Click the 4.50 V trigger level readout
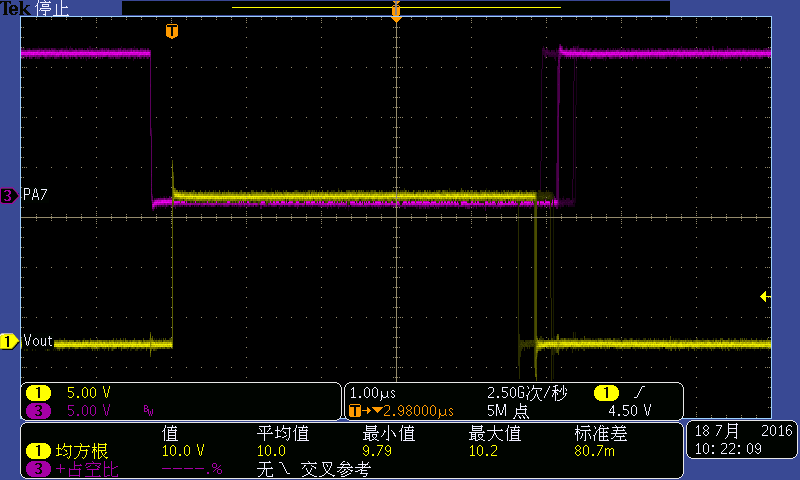The width and height of the screenshot is (800, 480). click(x=630, y=411)
